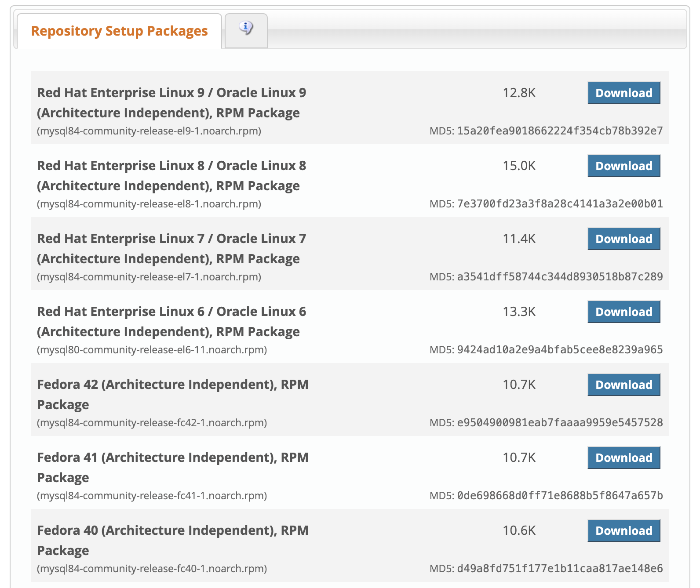Screen dimensions: 700x588
Task: Download the Fedora 40 RPM package
Action: (x=623, y=531)
